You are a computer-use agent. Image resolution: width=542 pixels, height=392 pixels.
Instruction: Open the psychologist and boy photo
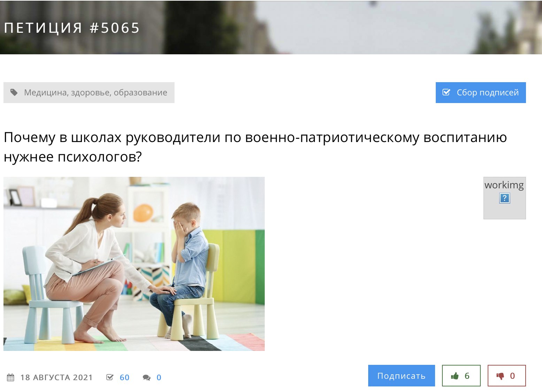coord(134,264)
